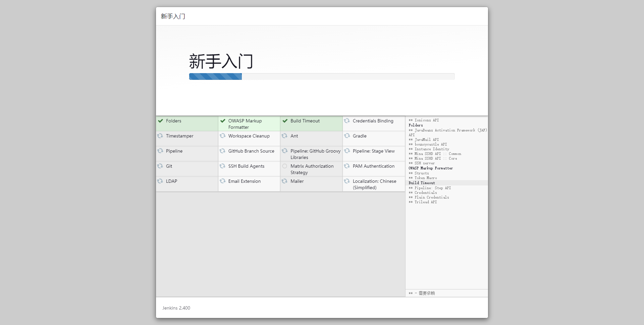This screenshot has width=644, height=325.
Task: Click the Ionicons API line in the install log
Action: pos(424,120)
